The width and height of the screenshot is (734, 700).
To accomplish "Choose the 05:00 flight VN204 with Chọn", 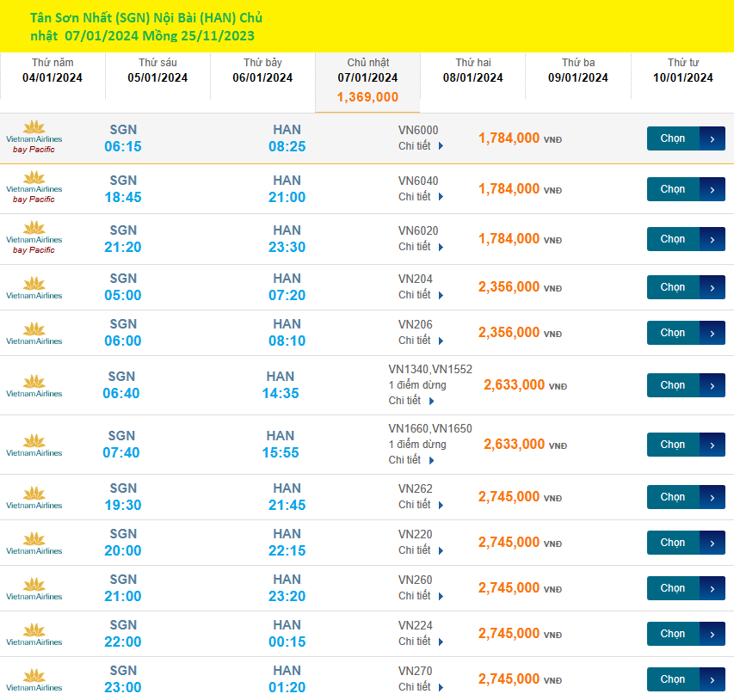I will click(x=673, y=287).
